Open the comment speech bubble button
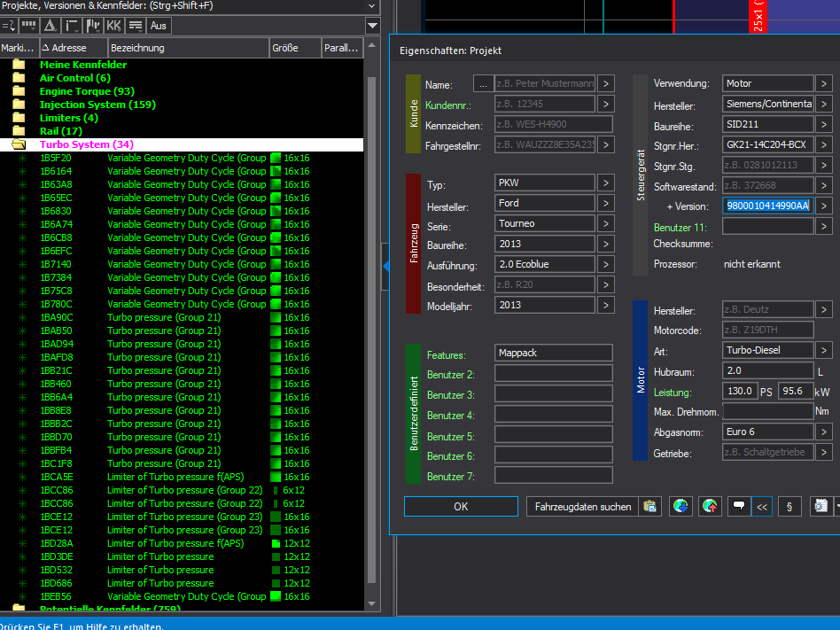This screenshot has width=840, height=630. pyautogui.click(x=737, y=506)
